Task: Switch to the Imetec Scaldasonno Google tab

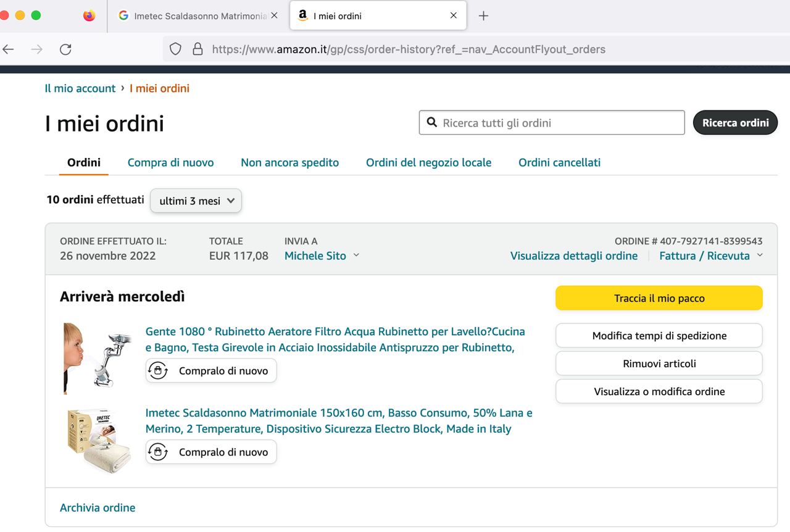Action: pos(199,16)
